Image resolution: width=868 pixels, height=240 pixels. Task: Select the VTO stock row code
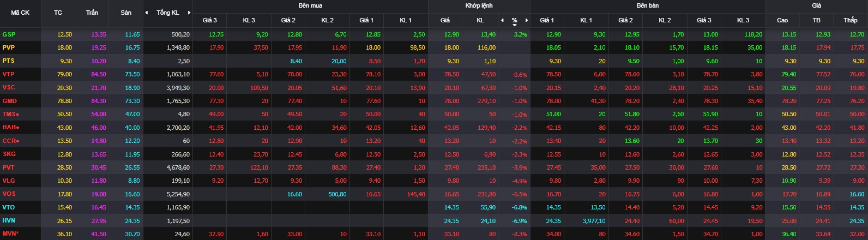[9, 207]
